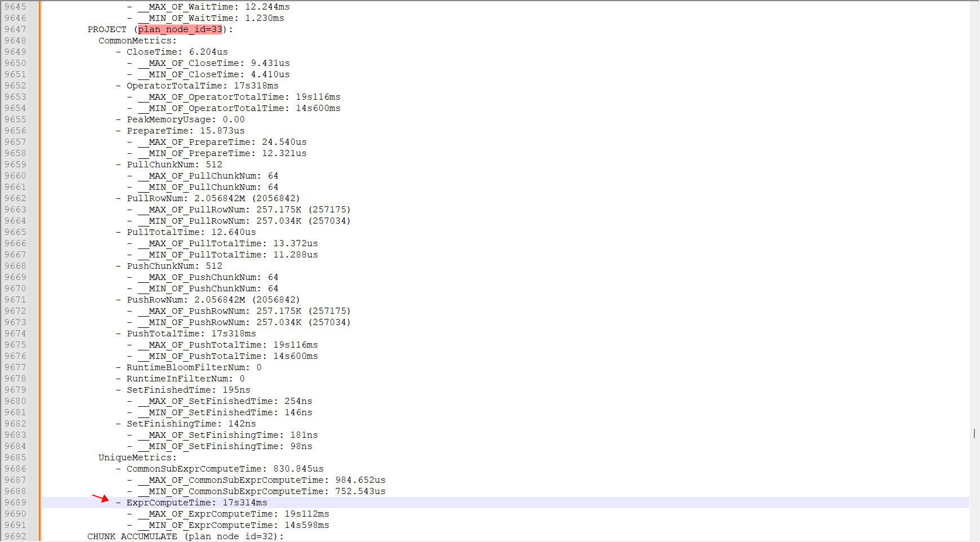Click the SetFinishingTime: 142ns line
Viewport: 980px width, 542px height.
(191, 424)
